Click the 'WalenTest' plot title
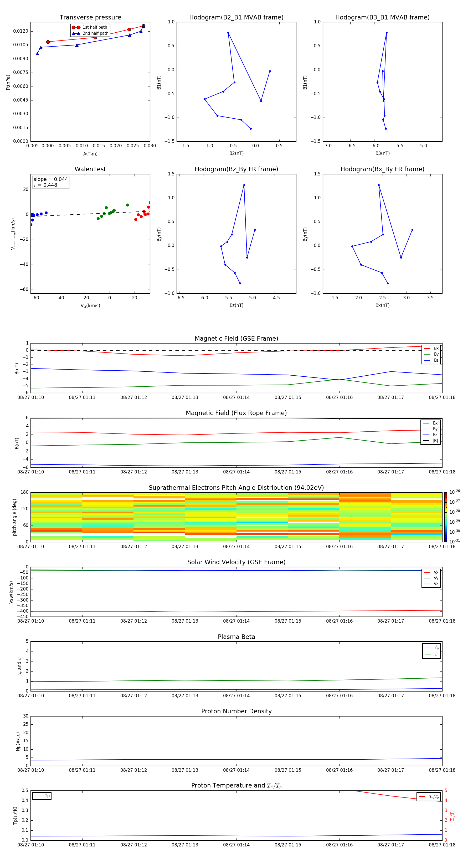The image size is (473, 868). click(x=90, y=169)
